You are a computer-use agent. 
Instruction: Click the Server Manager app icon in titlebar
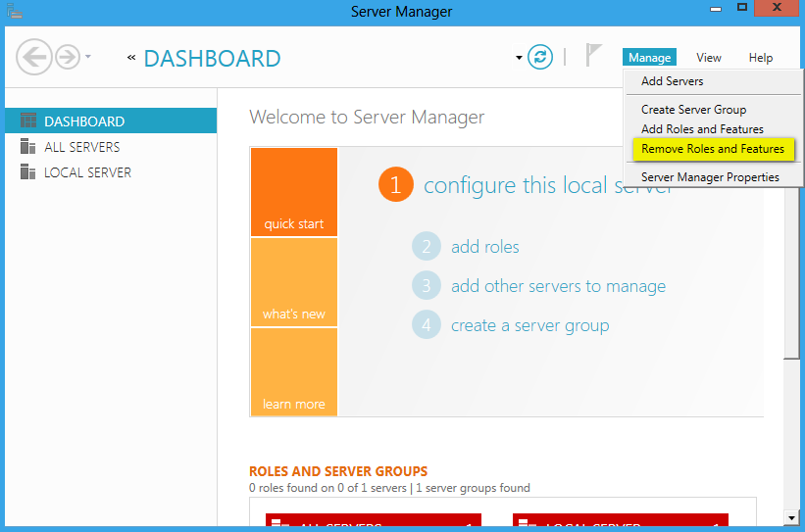point(15,11)
